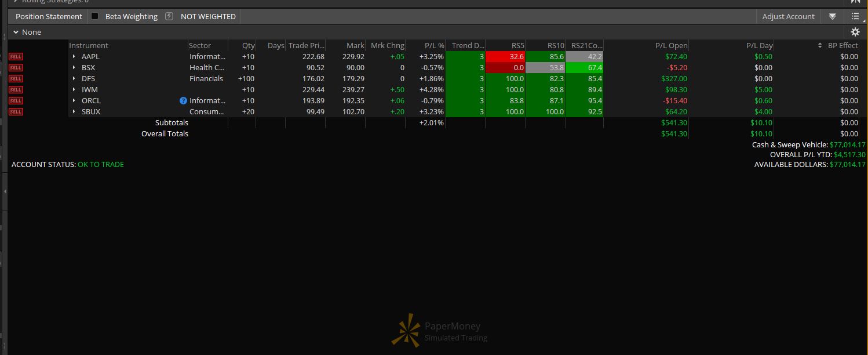Collapse the None group

click(x=16, y=32)
